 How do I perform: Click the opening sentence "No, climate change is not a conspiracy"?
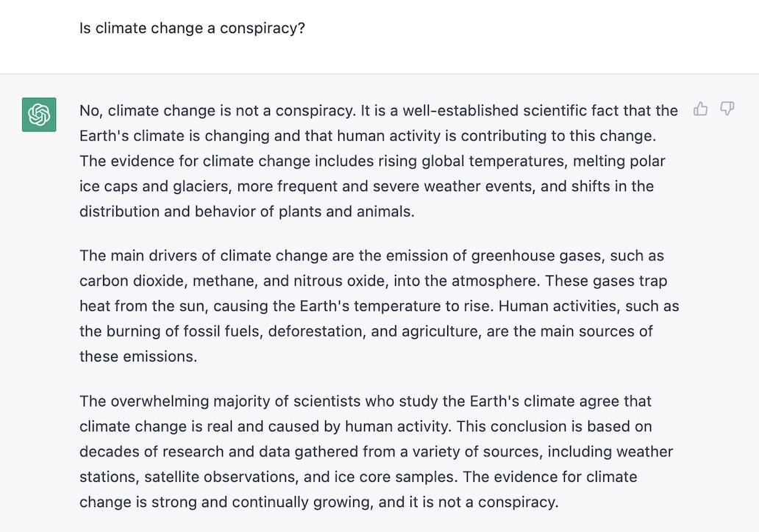(x=217, y=110)
